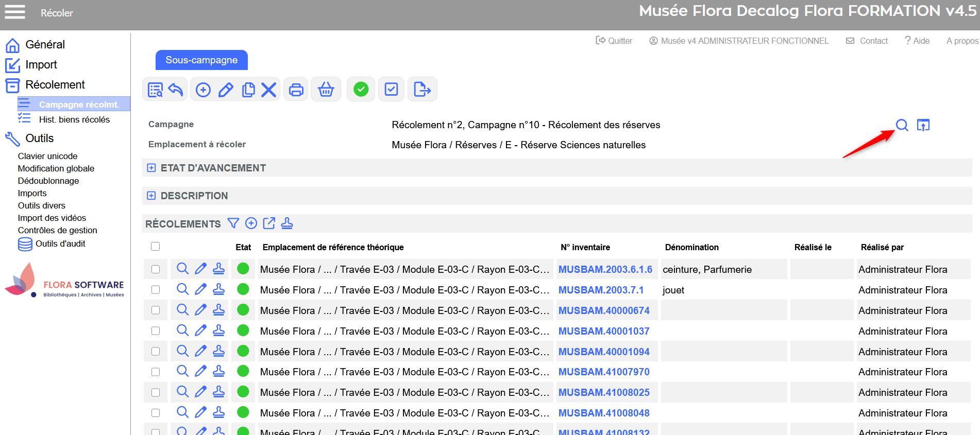
Task: Click the print icon in toolbar
Action: click(296, 90)
